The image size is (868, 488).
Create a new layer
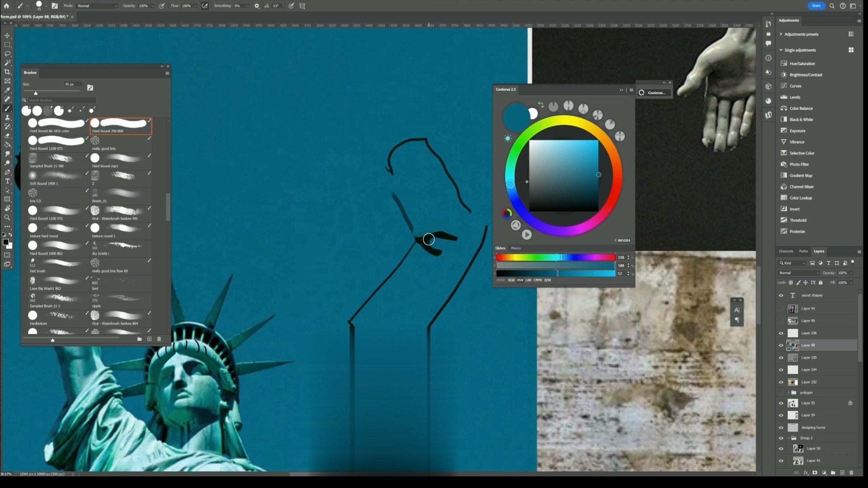click(x=842, y=473)
